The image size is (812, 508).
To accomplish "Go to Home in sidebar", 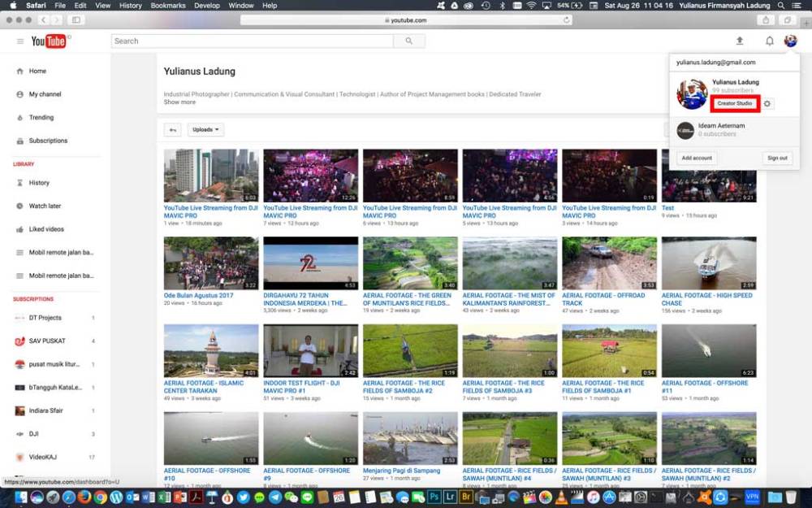I will (x=37, y=71).
